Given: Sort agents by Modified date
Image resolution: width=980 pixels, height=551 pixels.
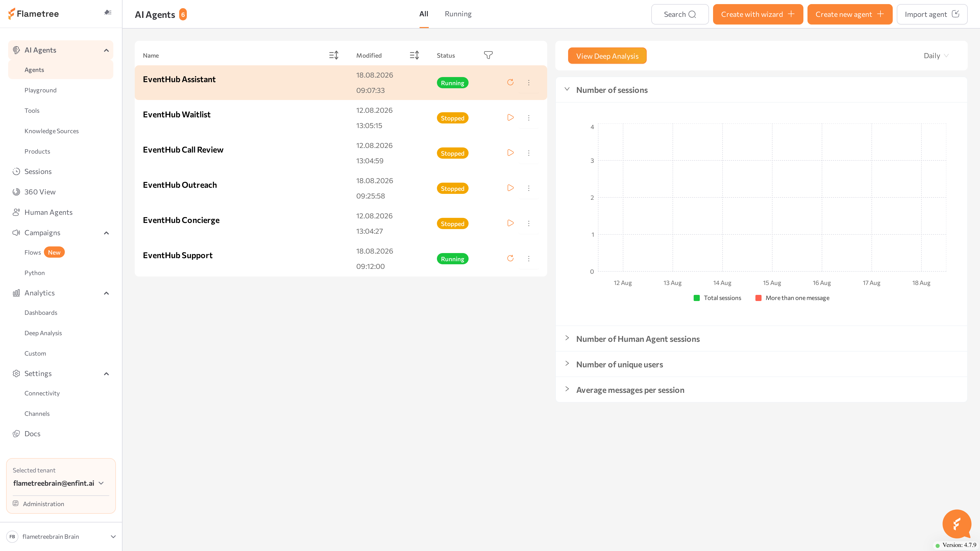Looking at the screenshot, I should (x=414, y=55).
